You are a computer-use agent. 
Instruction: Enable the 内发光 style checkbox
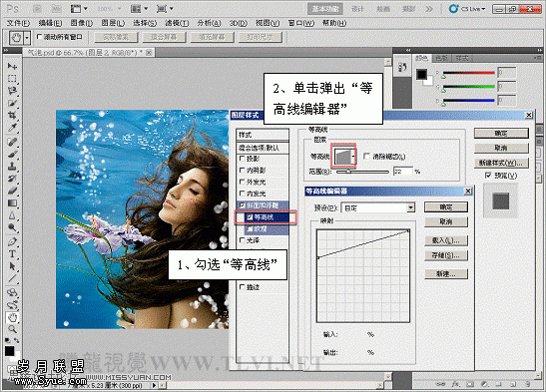click(x=242, y=194)
